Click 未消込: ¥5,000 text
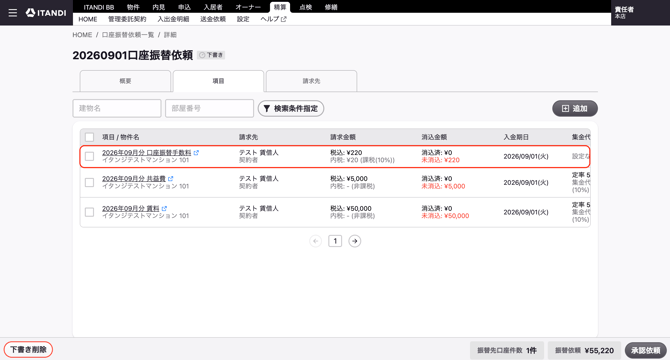 pyautogui.click(x=443, y=186)
